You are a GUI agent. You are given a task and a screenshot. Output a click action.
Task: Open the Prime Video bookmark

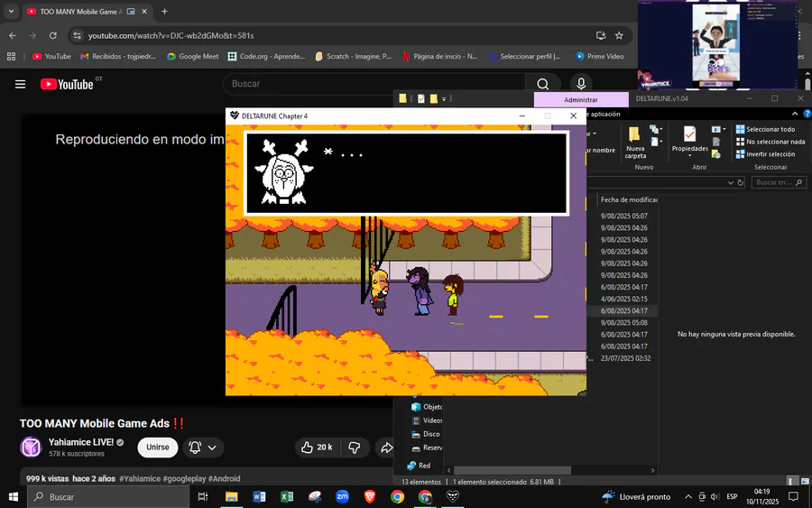pos(600,57)
